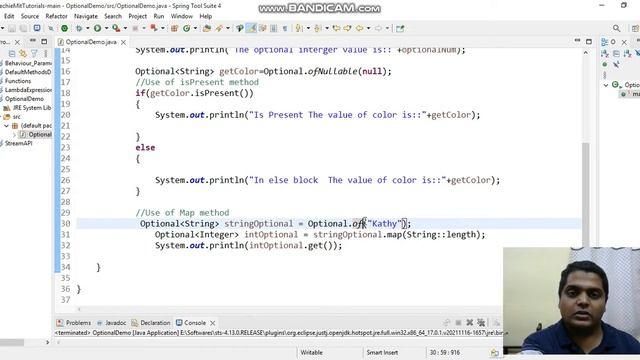Screen dimensions: 640x360
Task: Toggle Show Whitespace Characters icon
Action: pos(285,28)
